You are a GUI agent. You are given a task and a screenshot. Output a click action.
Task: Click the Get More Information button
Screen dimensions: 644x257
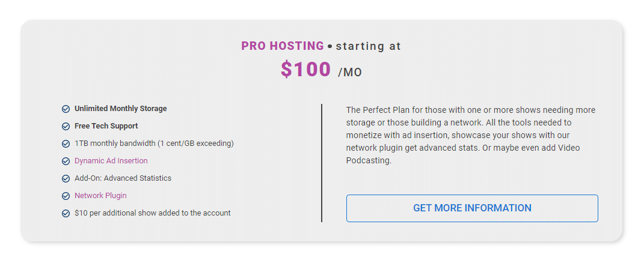pos(472,208)
